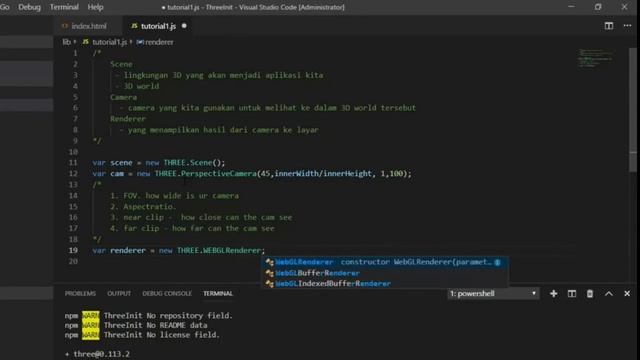Select the WebGLBufferRenderer suggestion
The image size is (640, 360).
coord(384,273)
